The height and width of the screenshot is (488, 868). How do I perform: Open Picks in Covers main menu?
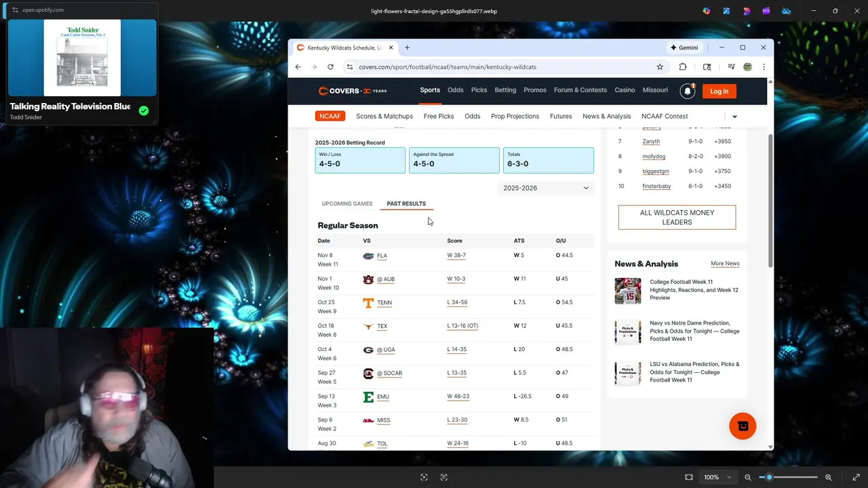(479, 90)
